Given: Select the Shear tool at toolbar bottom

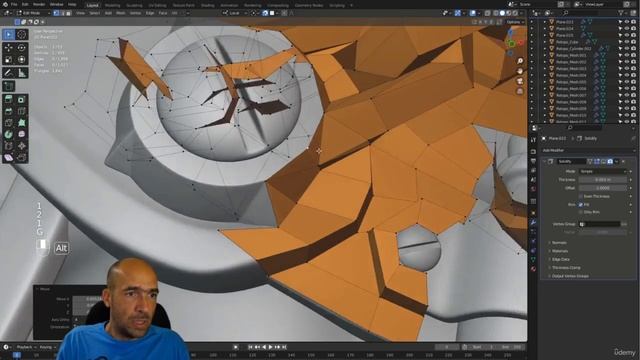Looking at the screenshot, I should pos(9,158).
